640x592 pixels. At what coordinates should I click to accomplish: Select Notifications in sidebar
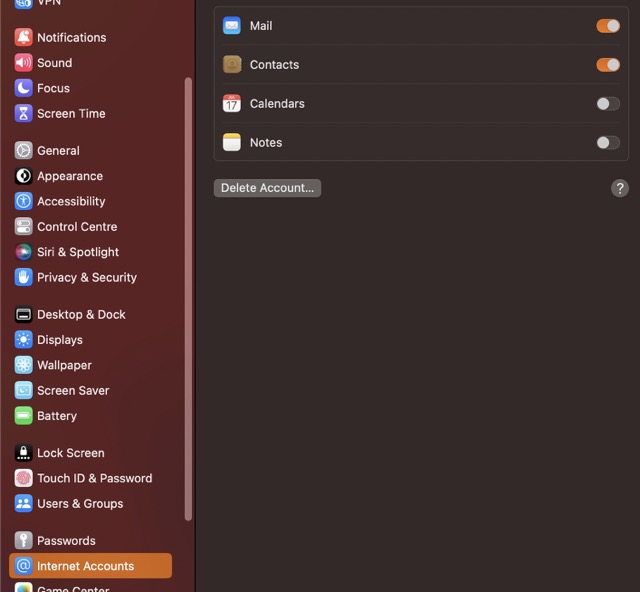[72, 38]
